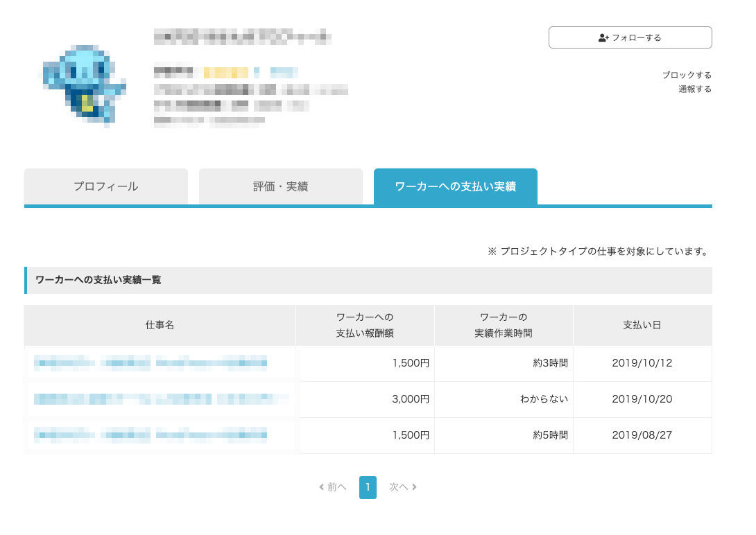Screen dimensions: 756x535
Task: Go to next page 次へ
Action: tap(402, 487)
